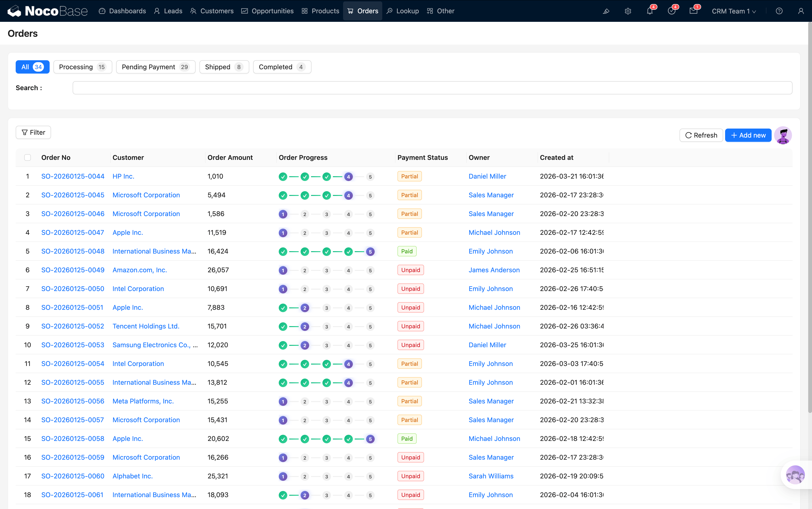
Task: Open order SO-20260125-0048 link
Action: point(73,251)
